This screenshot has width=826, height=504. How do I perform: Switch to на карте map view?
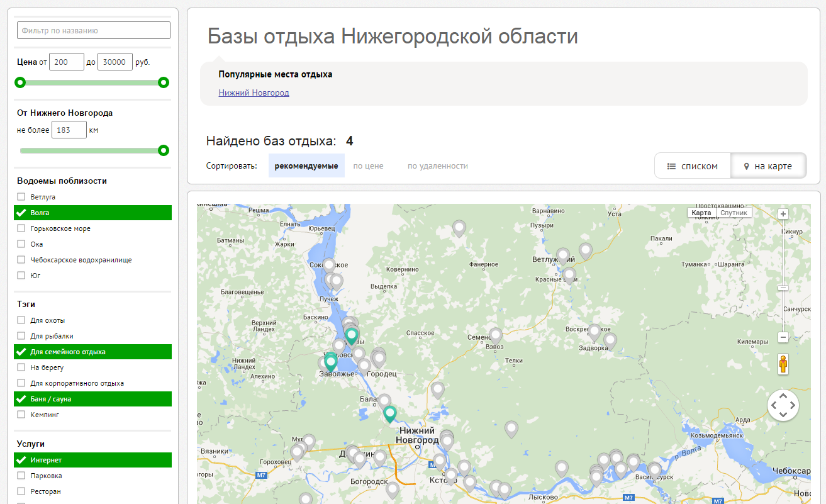pos(768,166)
